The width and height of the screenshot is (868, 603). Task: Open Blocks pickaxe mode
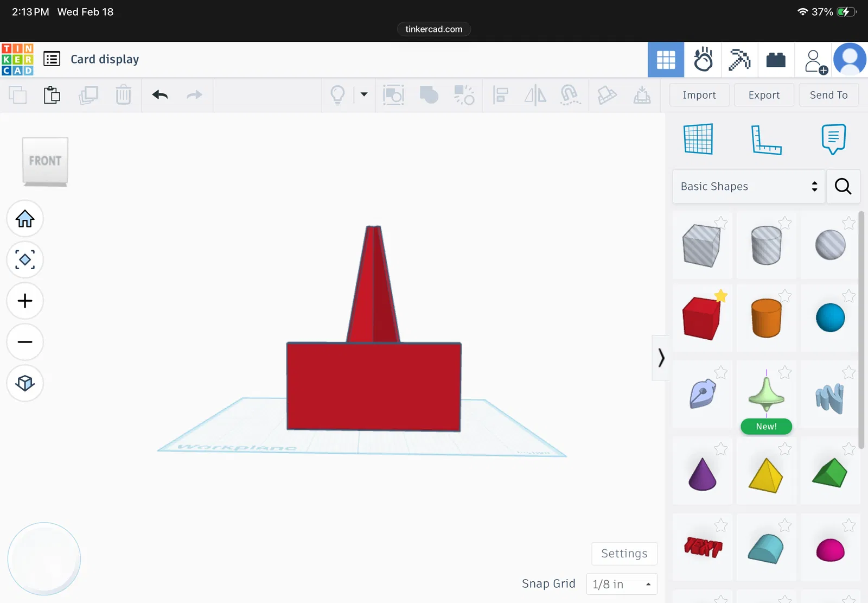pyautogui.click(x=739, y=60)
